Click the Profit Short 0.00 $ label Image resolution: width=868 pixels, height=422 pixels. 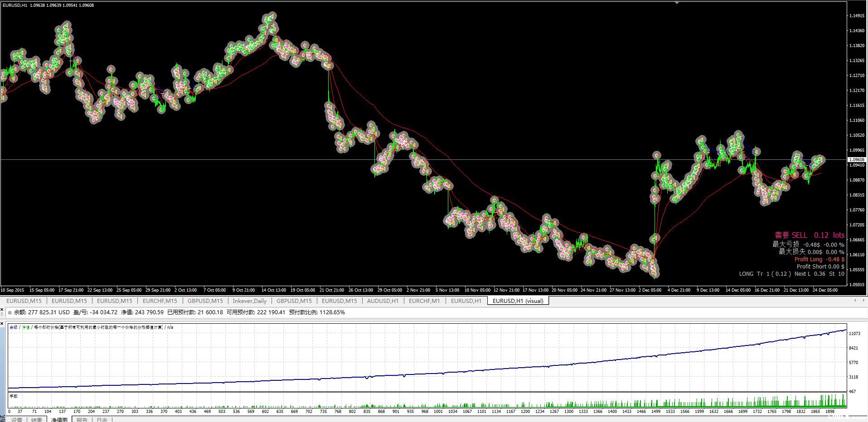point(820,267)
